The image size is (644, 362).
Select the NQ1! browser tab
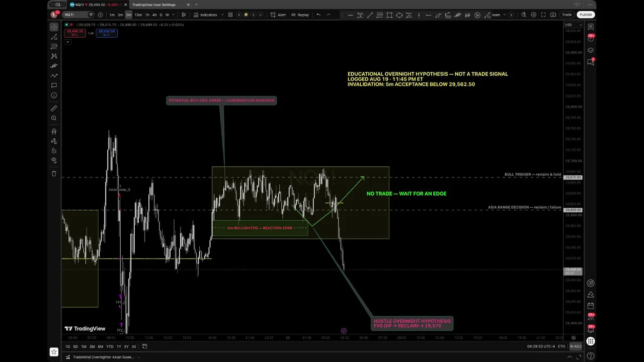98,5
